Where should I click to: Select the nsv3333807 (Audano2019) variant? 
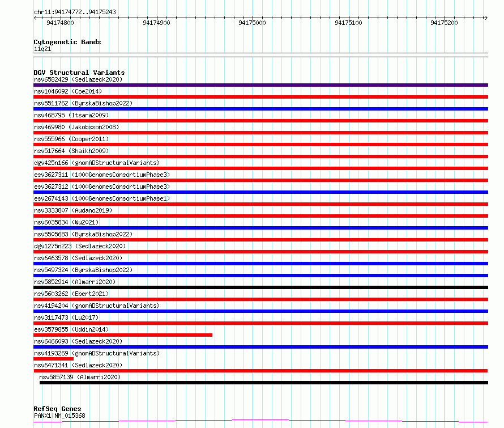coord(73,210)
